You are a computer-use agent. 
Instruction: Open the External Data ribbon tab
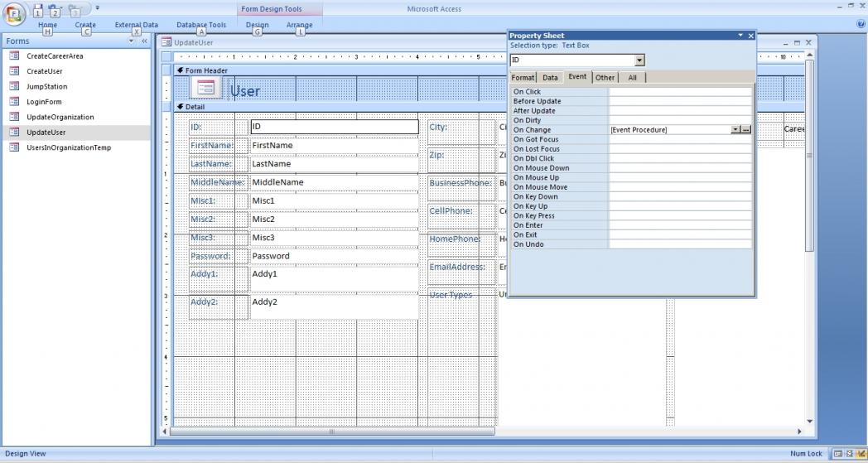(x=136, y=25)
